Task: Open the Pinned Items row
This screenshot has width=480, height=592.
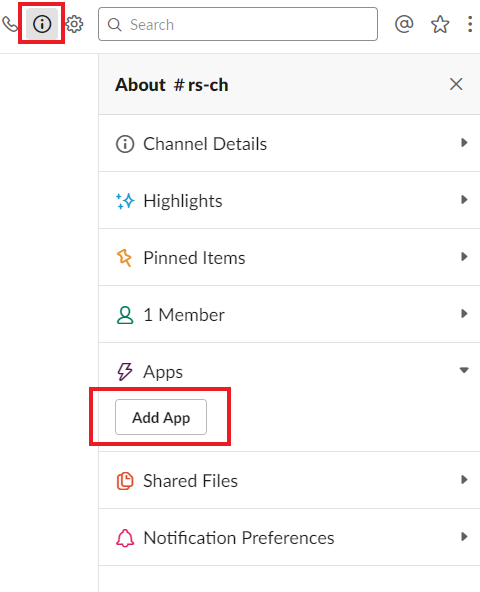Action: (289, 257)
